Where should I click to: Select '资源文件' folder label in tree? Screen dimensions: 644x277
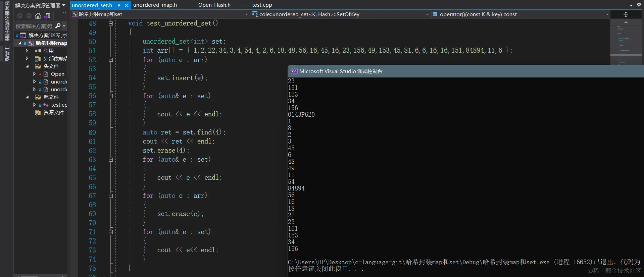pos(53,113)
